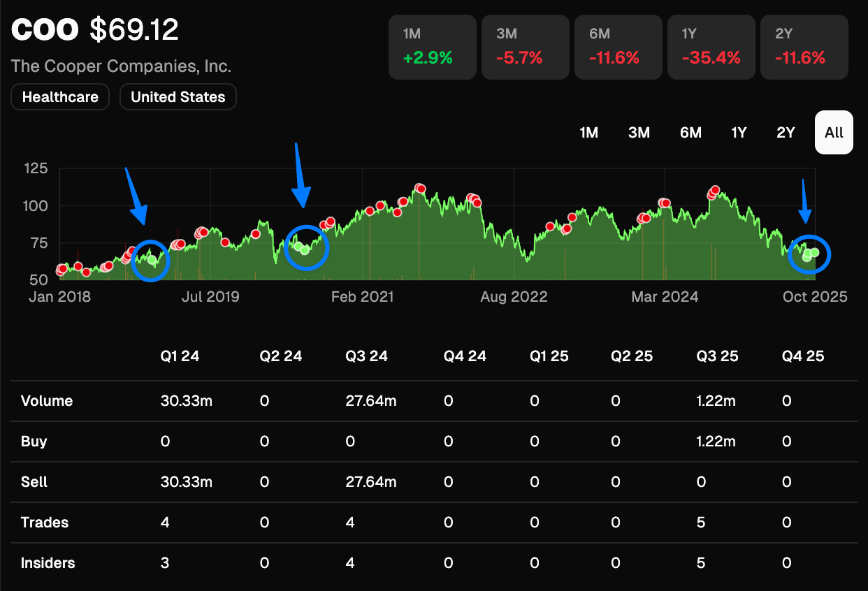This screenshot has width=868, height=591.
Task: Click the Q4 24 column header
Action: pyautogui.click(x=465, y=356)
